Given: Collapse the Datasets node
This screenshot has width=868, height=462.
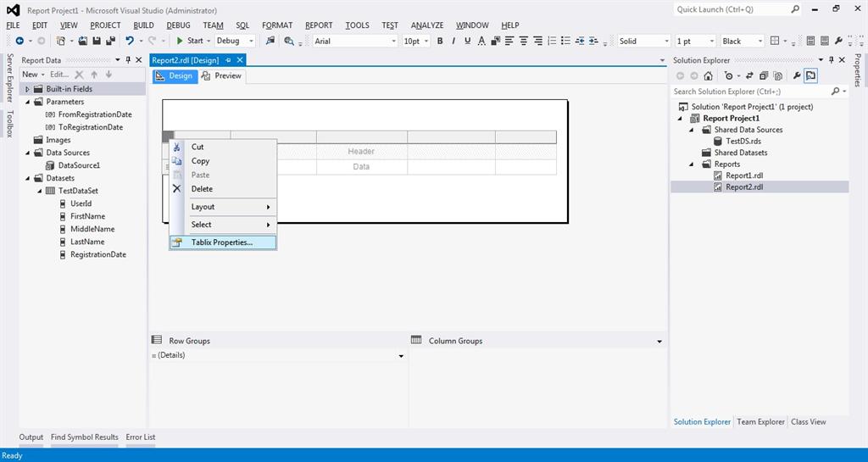Looking at the screenshot, I should click(27, 178).
